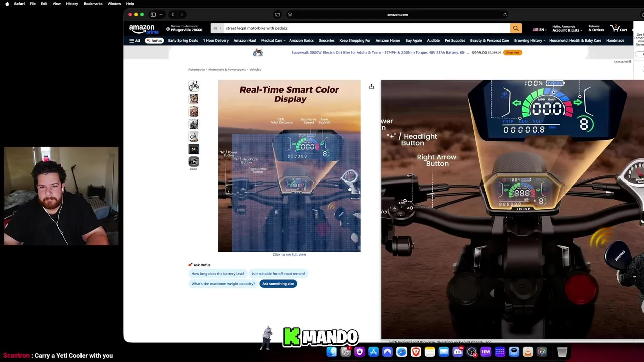Screen dimensions: 644x362
Task: Ask Rufus how long battery lasts
Action: point(218,274)
